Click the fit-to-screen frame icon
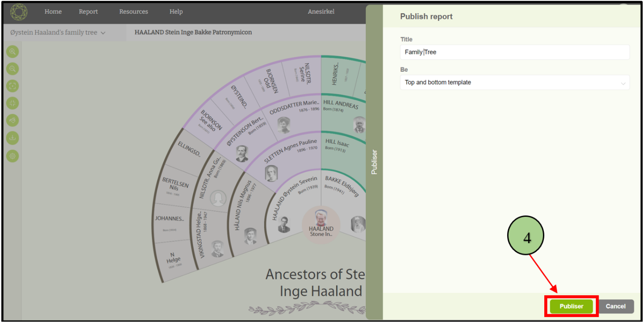Viewport: 644px width, 323px height. [x=13, y=86]
